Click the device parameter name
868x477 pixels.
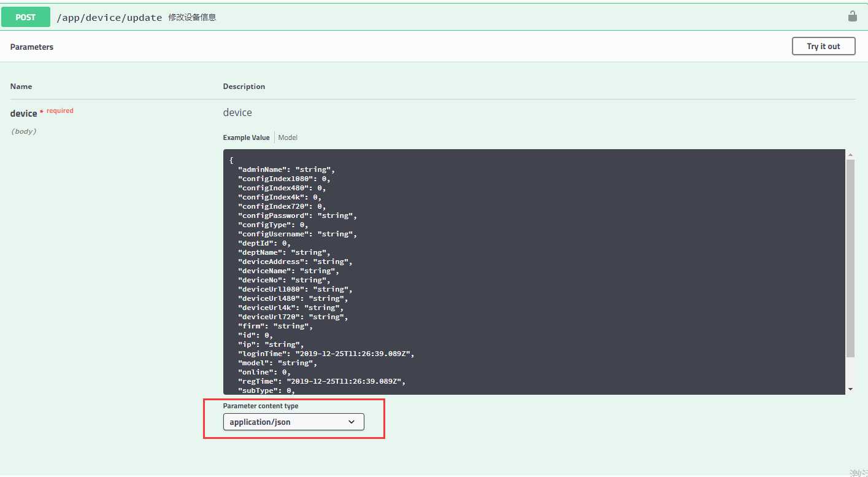click(x=23, y=114)
